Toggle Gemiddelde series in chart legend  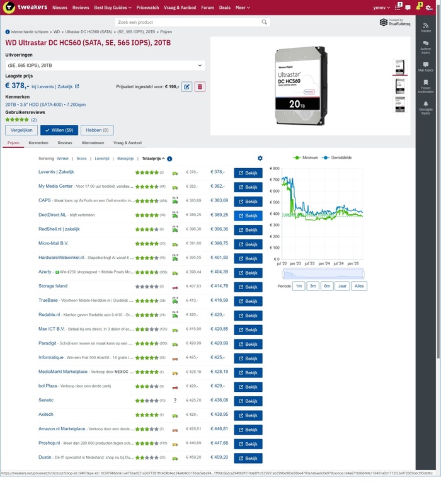[x=336, y=157]
